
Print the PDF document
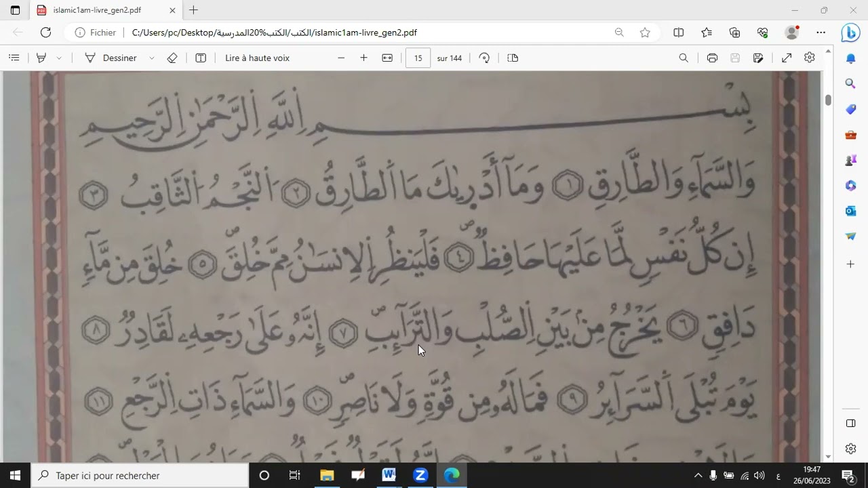[712, 58]
